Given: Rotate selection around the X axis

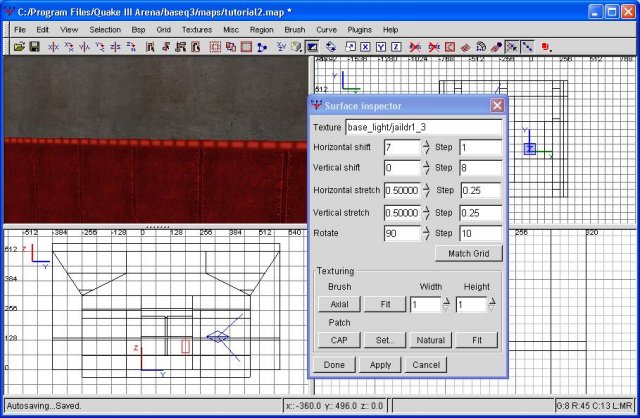Looking at the screenshot, I should [69, 47].
